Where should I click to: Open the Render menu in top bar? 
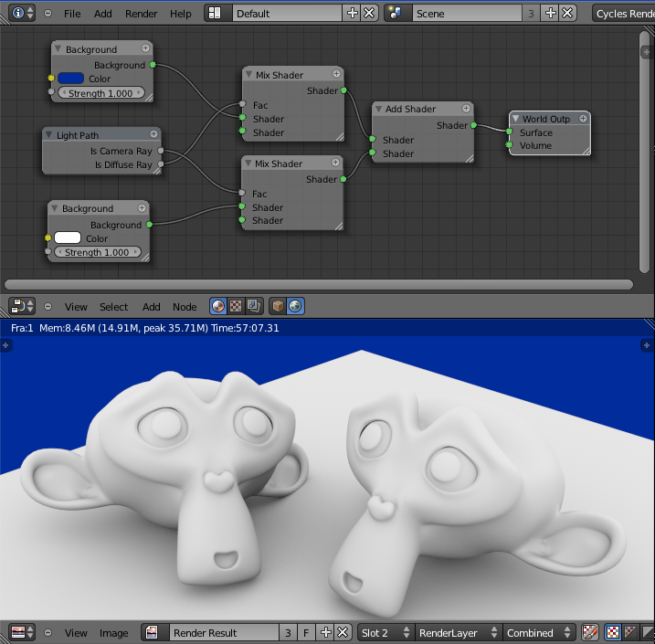[x=142, y=14]
